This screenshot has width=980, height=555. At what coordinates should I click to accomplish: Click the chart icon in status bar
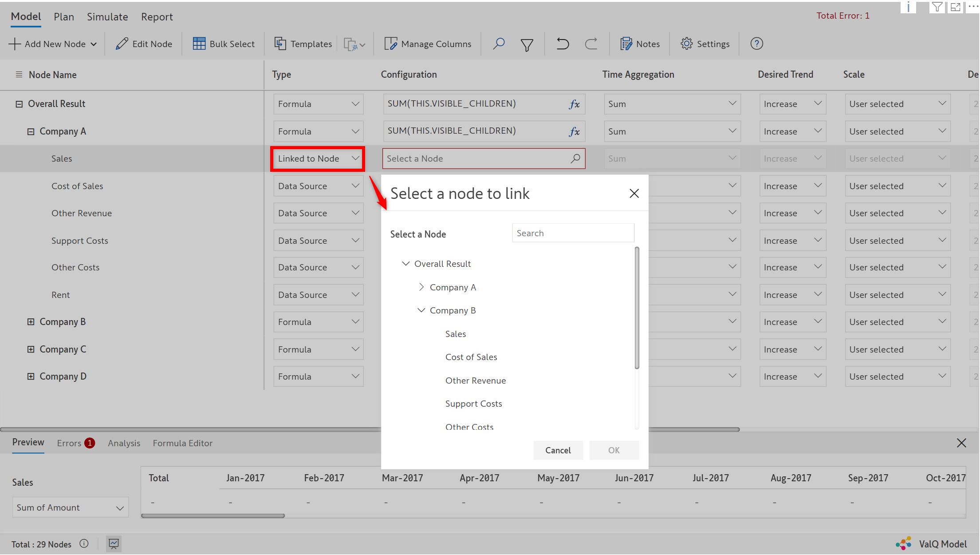click(114, 543)
